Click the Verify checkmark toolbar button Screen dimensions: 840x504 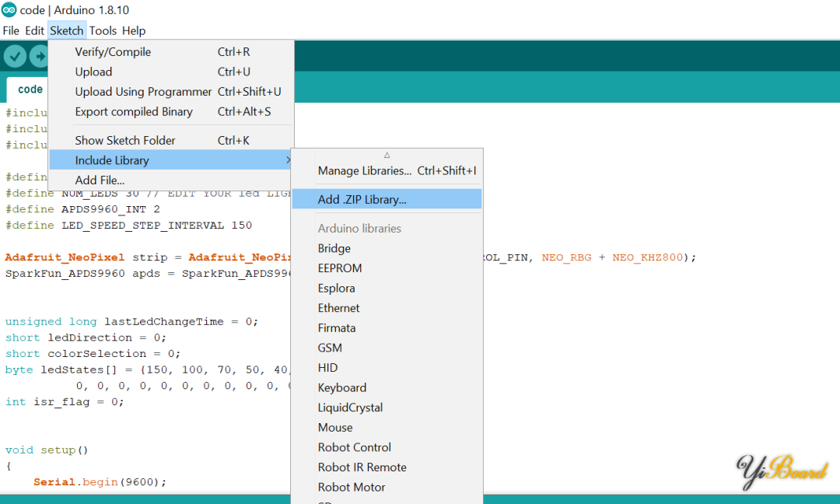point(15,56)
